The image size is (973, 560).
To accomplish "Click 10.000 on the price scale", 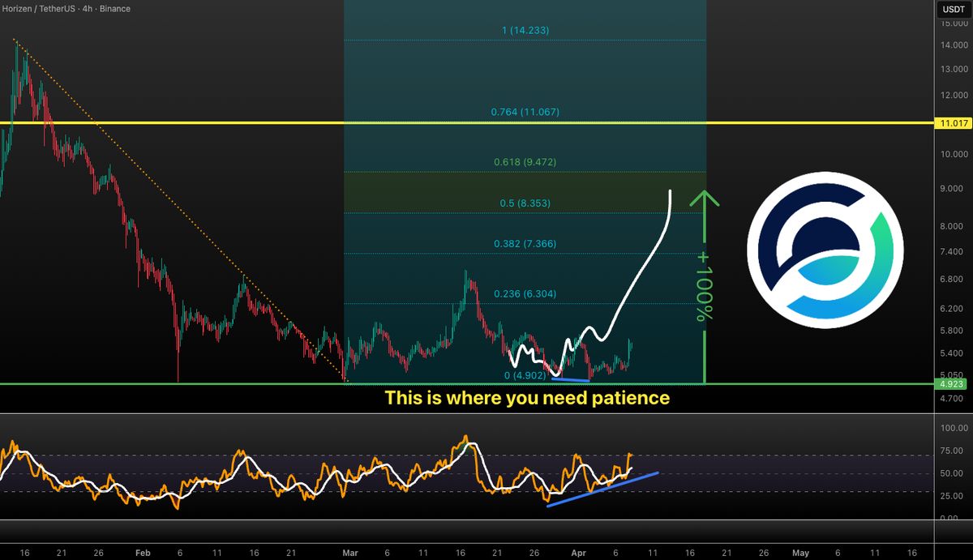I will point(953,154).
